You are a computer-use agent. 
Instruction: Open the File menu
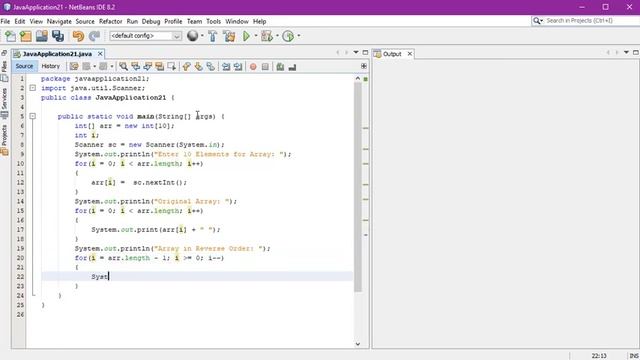coord(5,21)
